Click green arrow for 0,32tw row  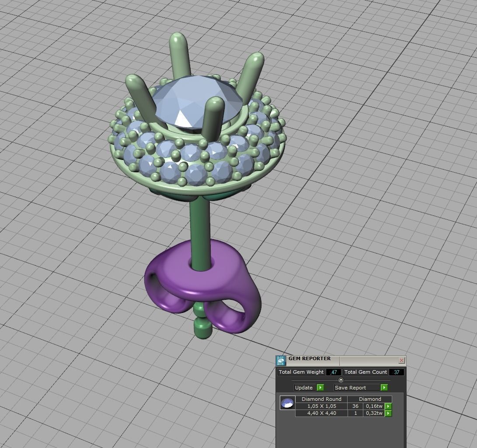388,413
